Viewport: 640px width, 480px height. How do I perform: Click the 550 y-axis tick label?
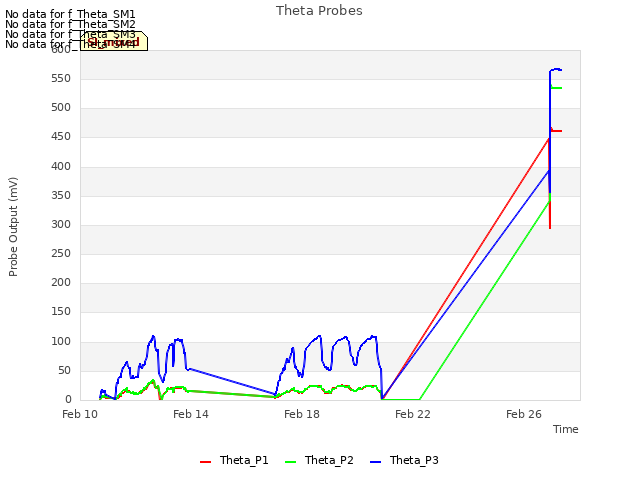pyautogui.click(x=61, y=78)
